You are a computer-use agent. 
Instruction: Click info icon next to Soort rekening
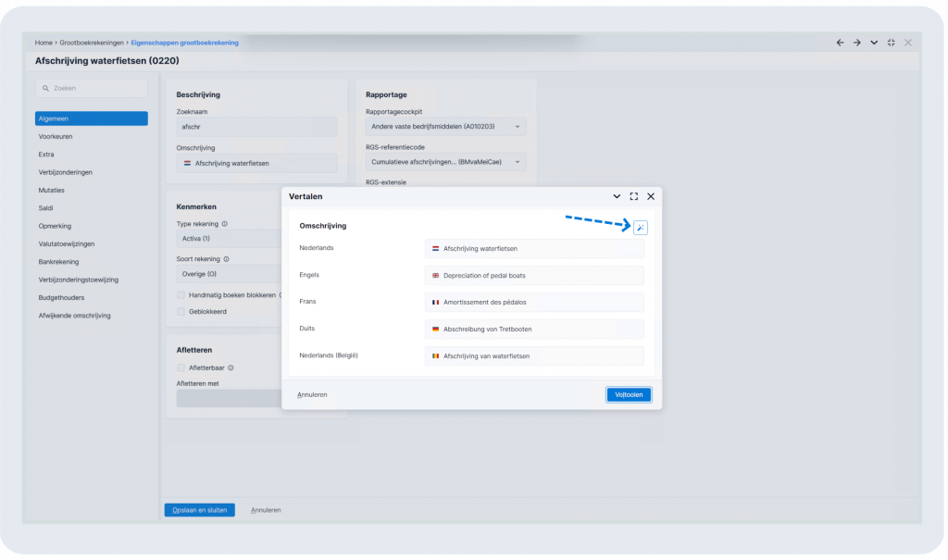tap(226, 259)
